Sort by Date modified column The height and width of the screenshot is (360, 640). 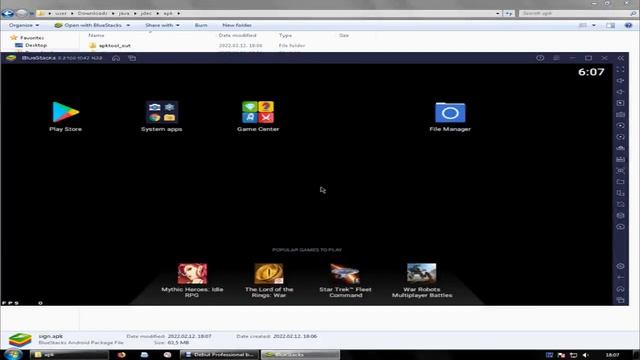coord(237,36)
